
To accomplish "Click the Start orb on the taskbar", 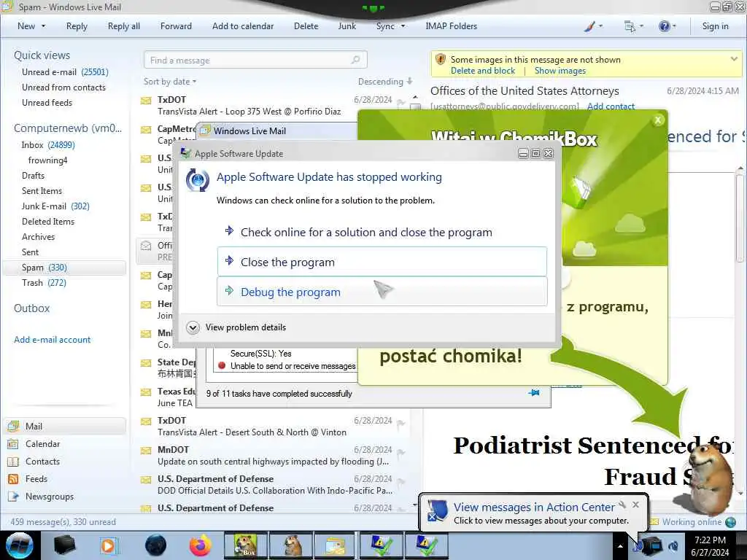I will pos(20,545).
